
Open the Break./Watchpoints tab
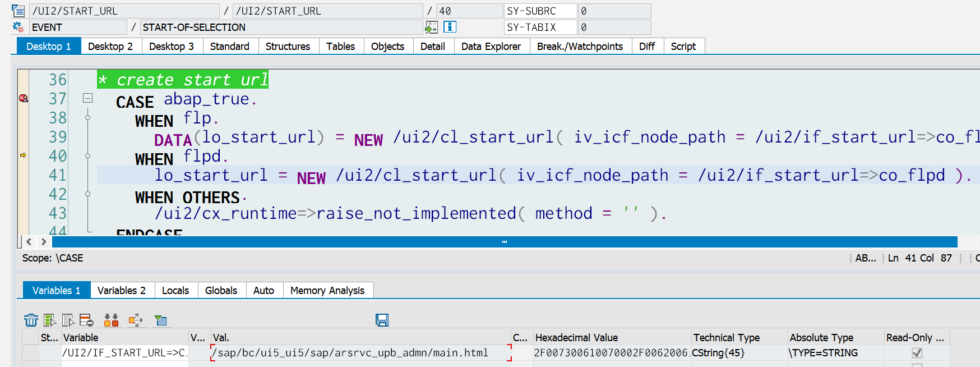click(580, 46)
